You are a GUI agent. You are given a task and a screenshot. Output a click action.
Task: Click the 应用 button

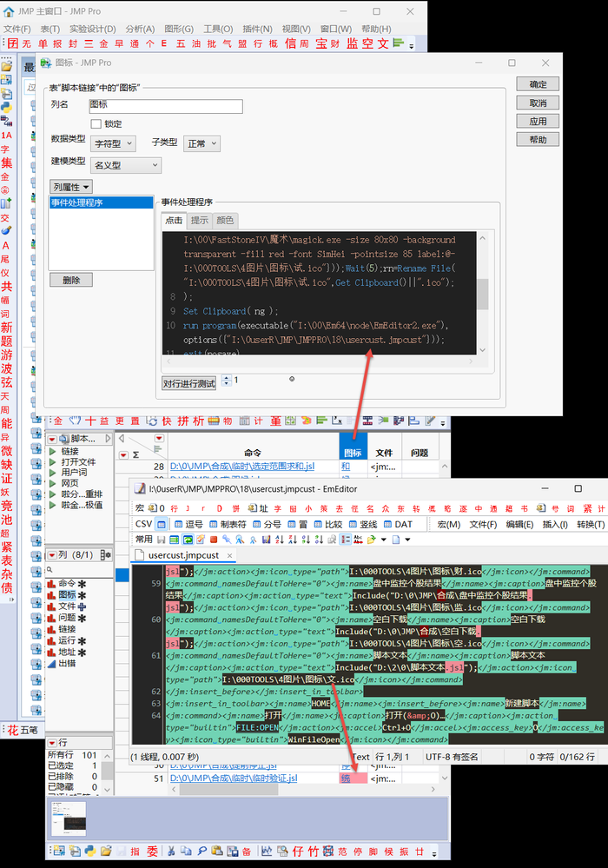click(538, 122)
